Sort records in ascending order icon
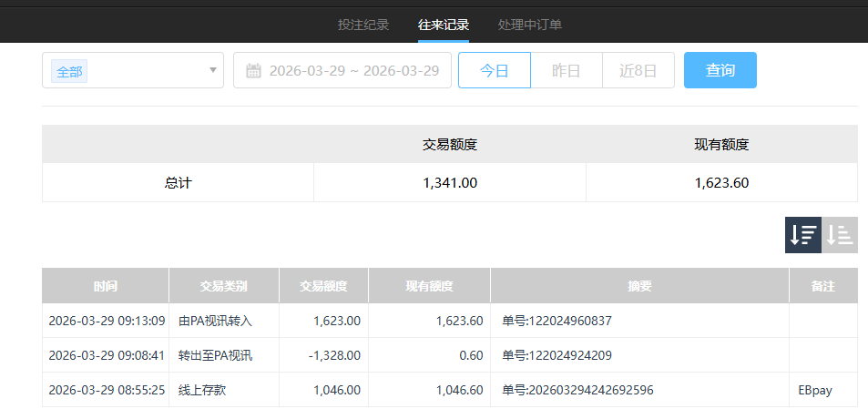The image size is (868, 409). (x=840, y=235)
